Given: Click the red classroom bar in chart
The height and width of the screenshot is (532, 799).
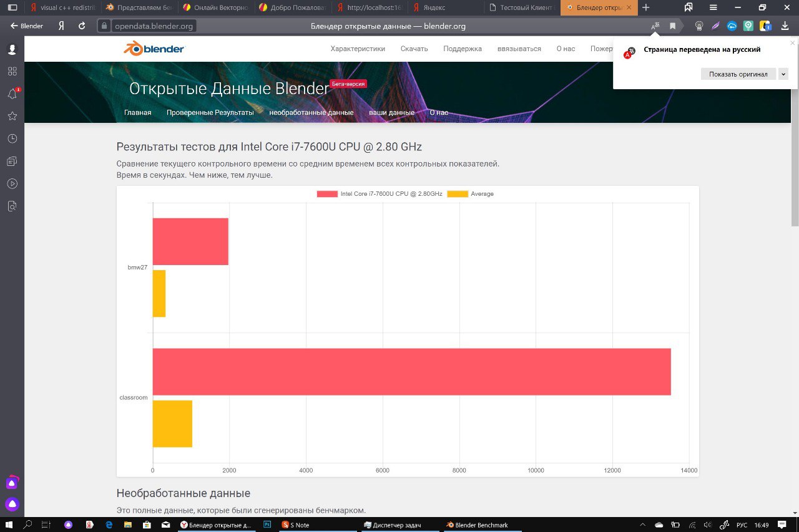Looking at the screenshot, I should tap(412, 372).
